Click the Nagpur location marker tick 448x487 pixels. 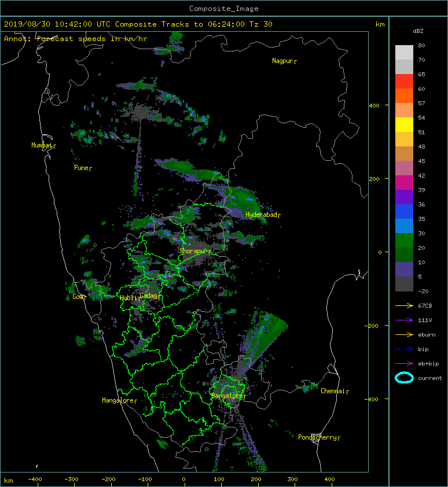tap(295, 62)
